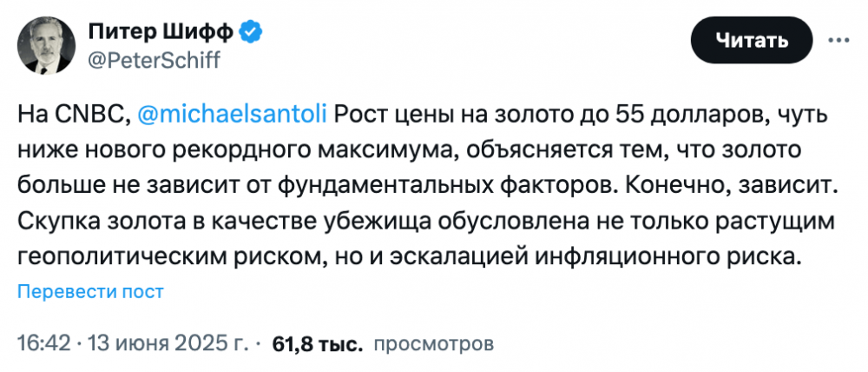Click the blue verified checkmark badge

[x=251, y=33]
